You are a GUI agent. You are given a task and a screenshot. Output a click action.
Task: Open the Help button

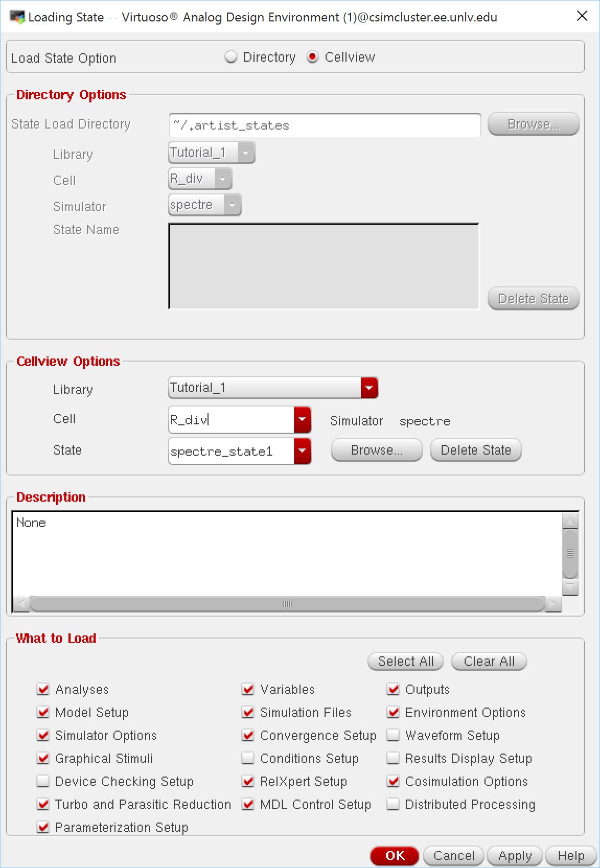pos(571,855)
